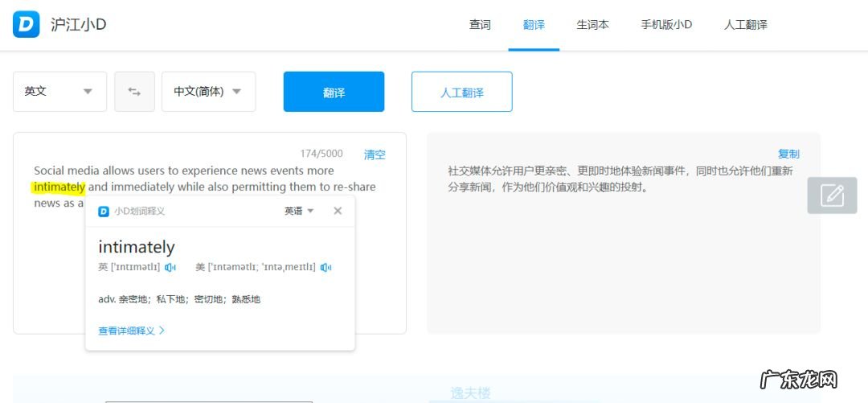Select the 翻译 tab
The image size is (868, 403).
coord(534,25)
